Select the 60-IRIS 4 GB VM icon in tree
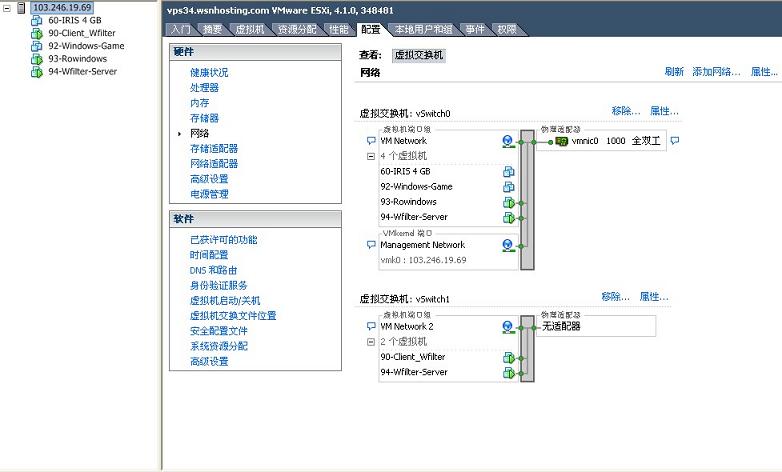This screenshot has width=782, height=472. pyautogui.click(x=36, y=20)
